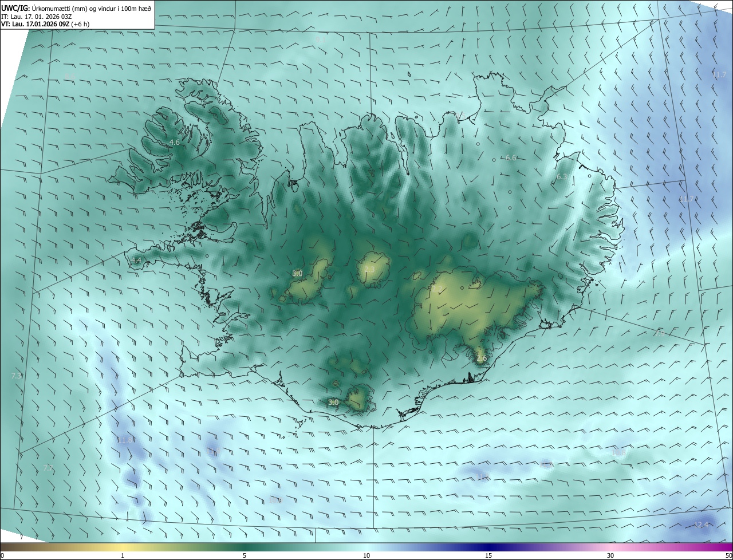Click the colorbar tick label 50
Screen dimensions: 733x560
coord(728,556)
